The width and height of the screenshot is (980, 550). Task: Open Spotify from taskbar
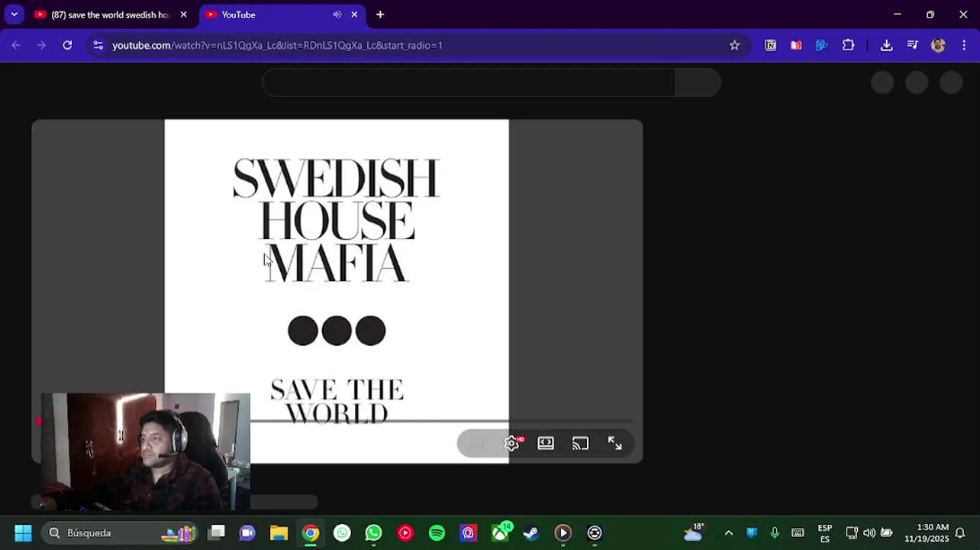click(437, 532)
